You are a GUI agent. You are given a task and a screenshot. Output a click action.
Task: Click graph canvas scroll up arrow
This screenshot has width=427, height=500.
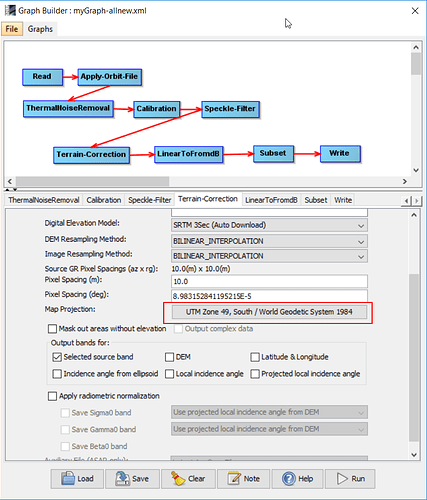click(x=416, y=48)
